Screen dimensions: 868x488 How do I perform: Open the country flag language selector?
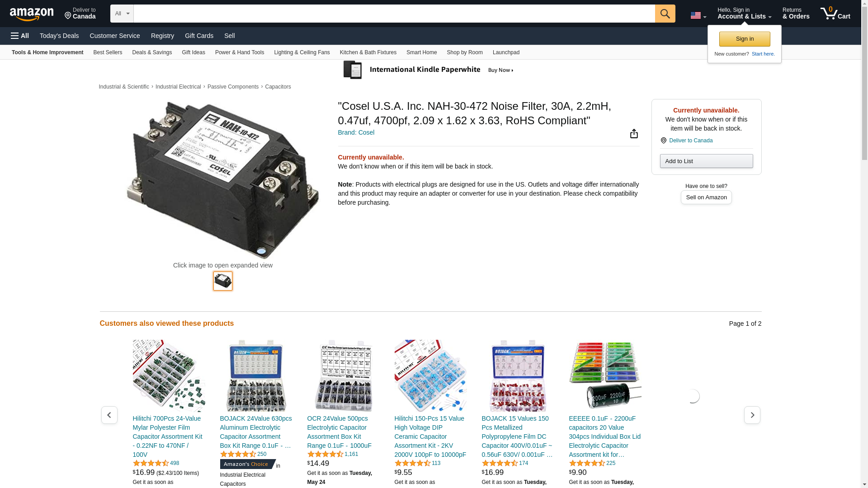pos(698,15)
